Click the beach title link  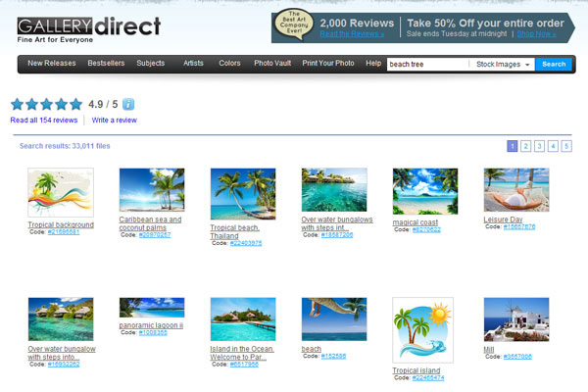pos(312,349)
